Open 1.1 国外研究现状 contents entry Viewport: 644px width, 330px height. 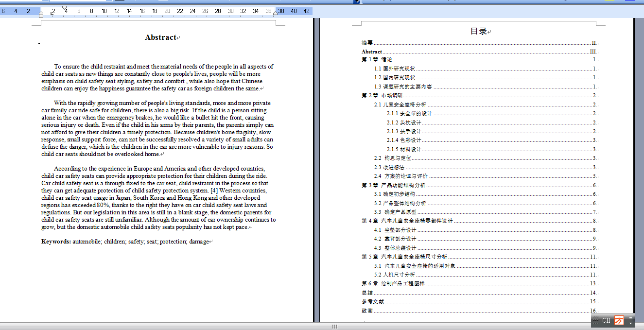pyautogui.click(x=486, y=69)
